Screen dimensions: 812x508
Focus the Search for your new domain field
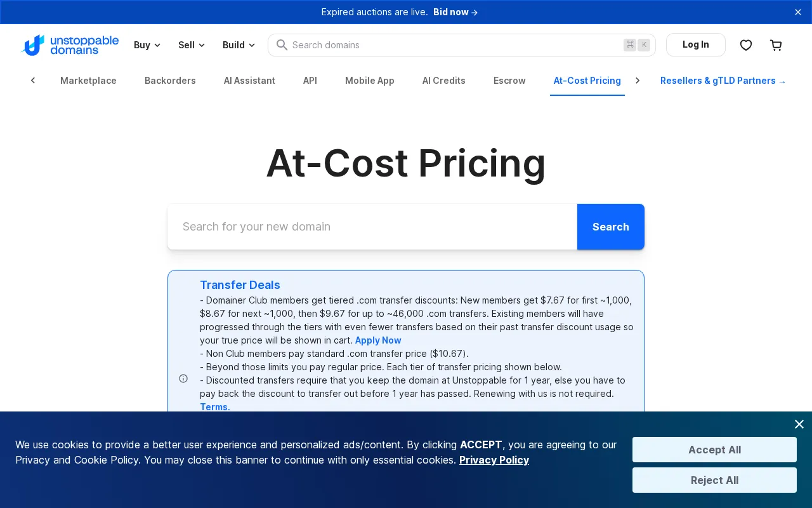(x=372, y=227)
